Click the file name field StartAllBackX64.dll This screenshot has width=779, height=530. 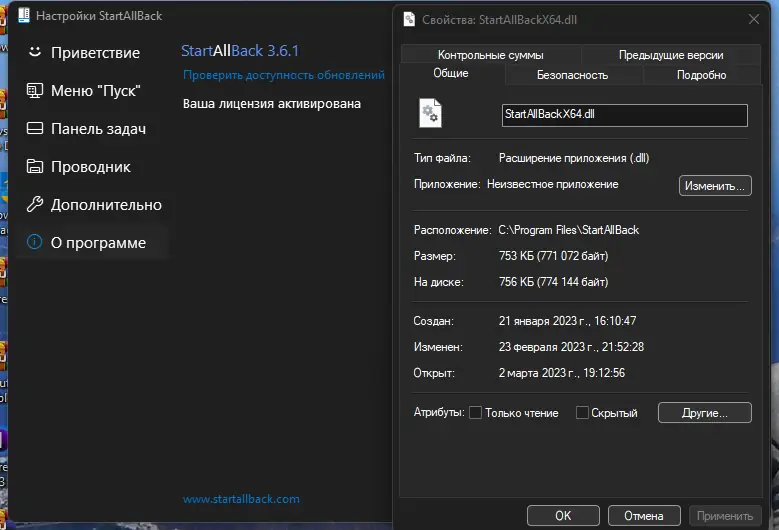coord(624,115)
